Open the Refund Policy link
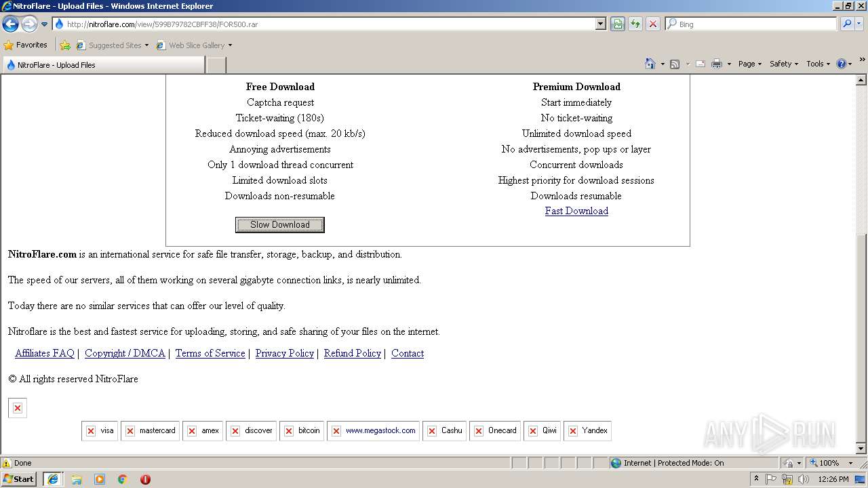Viewport: 868px width, 488px height. [353, 353]
